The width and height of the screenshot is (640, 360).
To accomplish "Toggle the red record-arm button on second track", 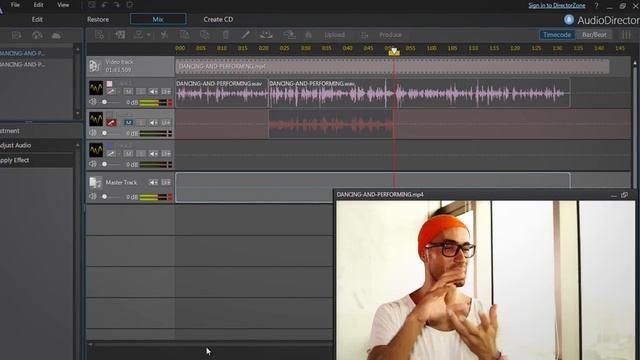I will (111, 122).
